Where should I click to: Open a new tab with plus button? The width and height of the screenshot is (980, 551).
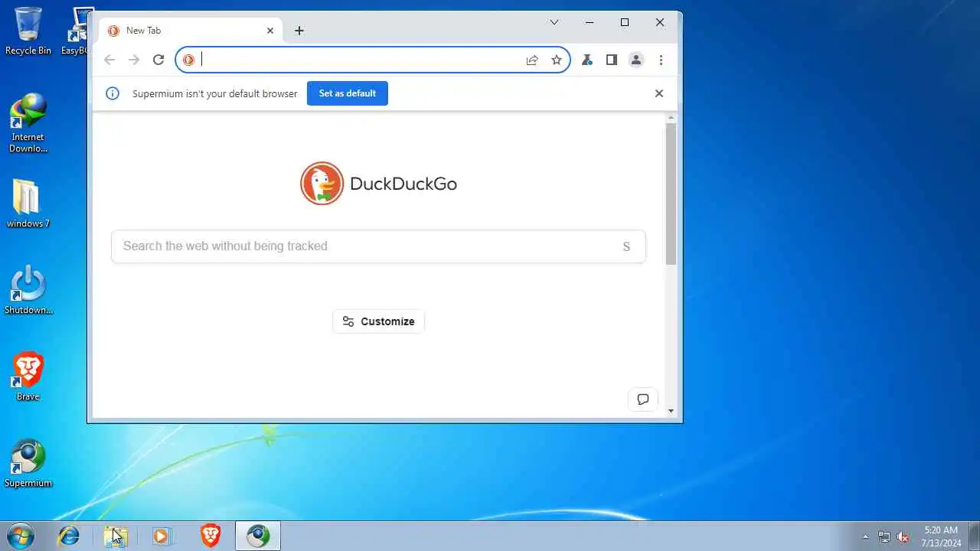pos(299,31)
